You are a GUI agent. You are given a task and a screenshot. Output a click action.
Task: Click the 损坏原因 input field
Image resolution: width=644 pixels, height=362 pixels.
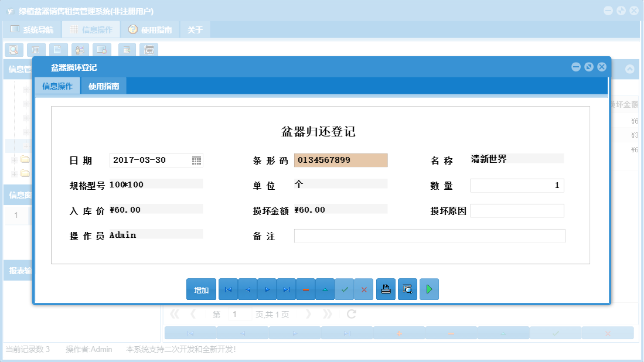pyautogui.click(x=517, y=210)
